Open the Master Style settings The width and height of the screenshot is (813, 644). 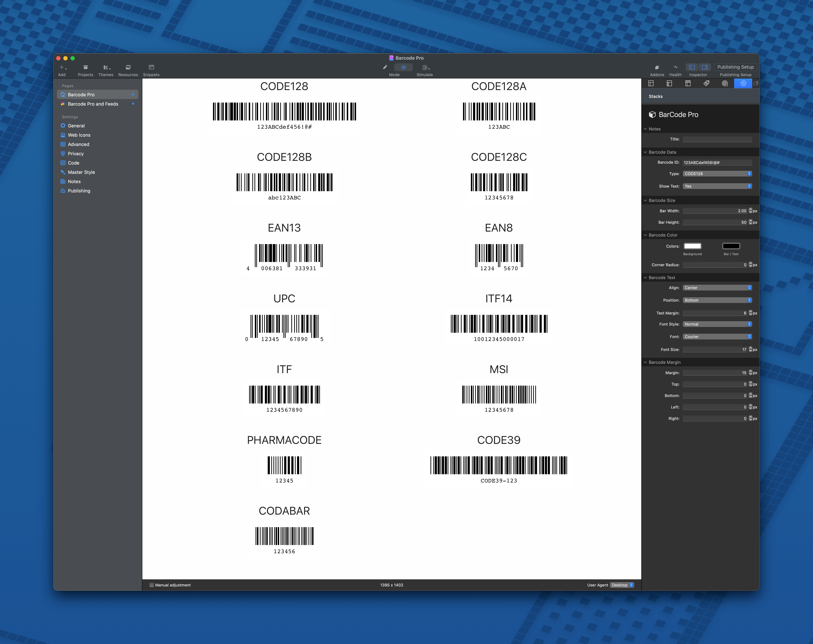pos(81,172)
